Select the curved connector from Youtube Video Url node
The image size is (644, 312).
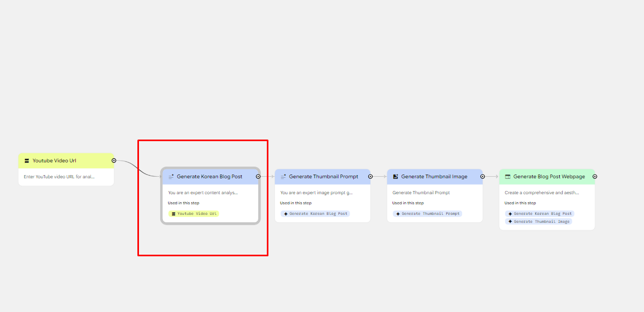(x=138, y=168)
